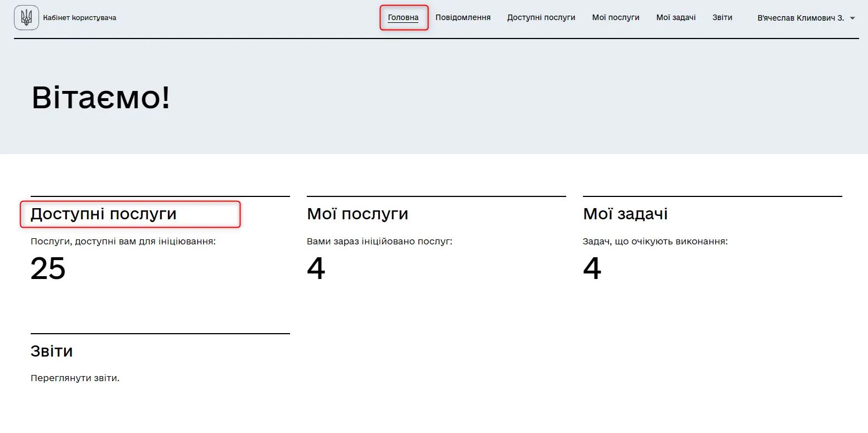This screenshot has height=433, width=868.
Task: Click the Кабінет користувача title text
Action: (80, 18)
